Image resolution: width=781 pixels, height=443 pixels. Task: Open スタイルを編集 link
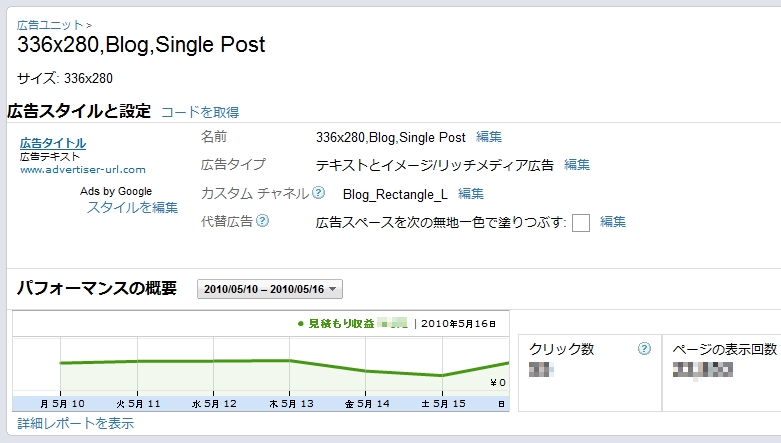point(132,207)
